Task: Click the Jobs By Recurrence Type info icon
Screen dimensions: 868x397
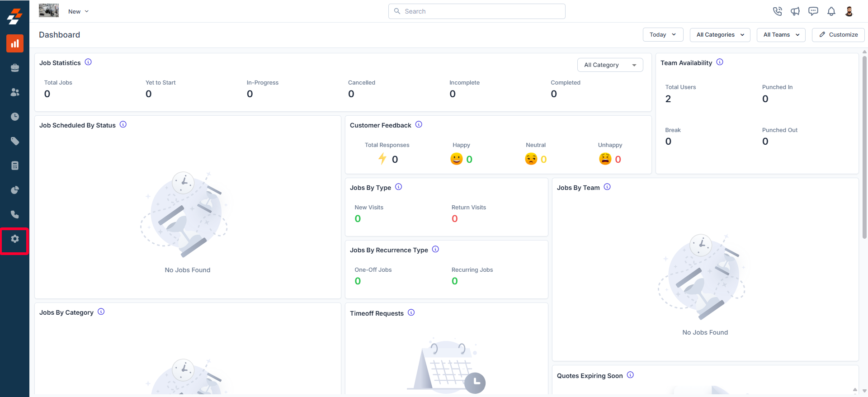Action: (435, 249)
